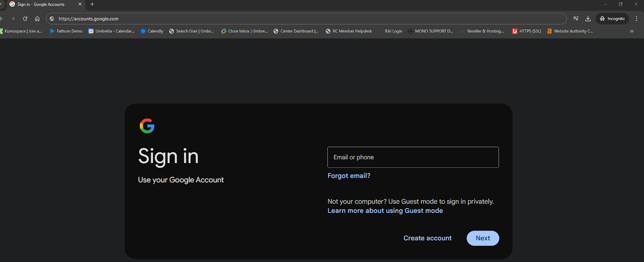The height and width of the screenshot is (262, 644).
Task: View site information icon in address bar
Action: coord(52,19)
